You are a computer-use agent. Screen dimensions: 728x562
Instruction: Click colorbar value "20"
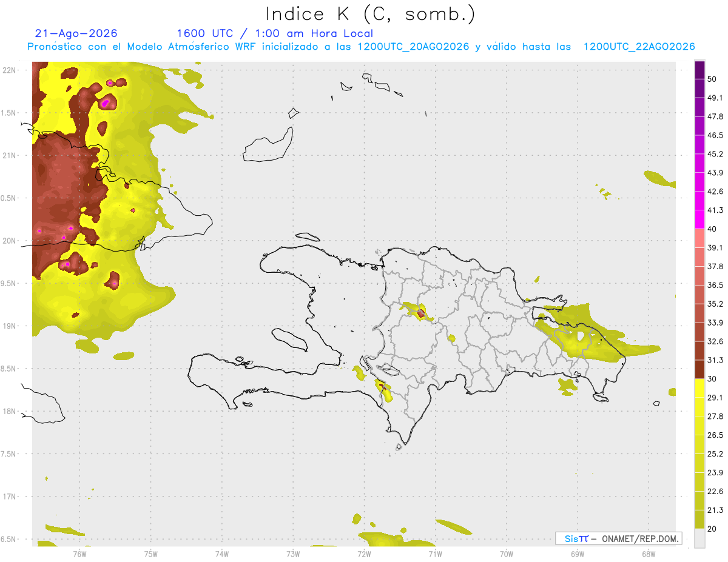pyautogui.click(x=712, y=529)
